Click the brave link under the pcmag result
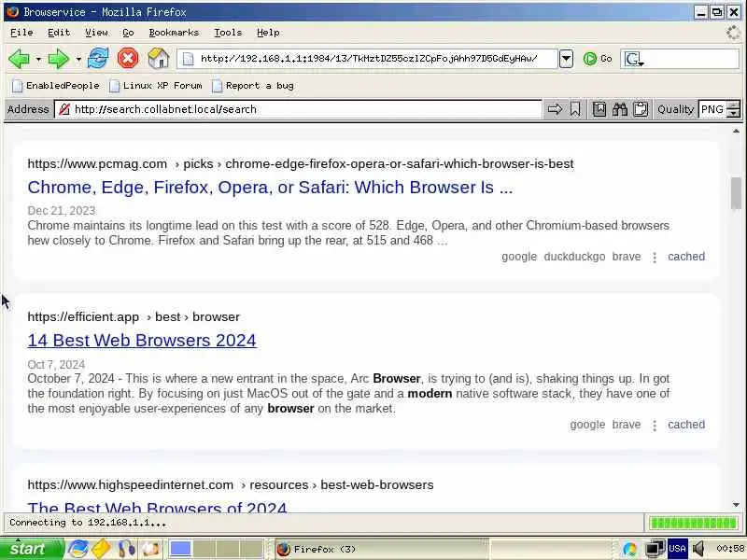Viewport: 747px width, 560px height. [627, 256]
